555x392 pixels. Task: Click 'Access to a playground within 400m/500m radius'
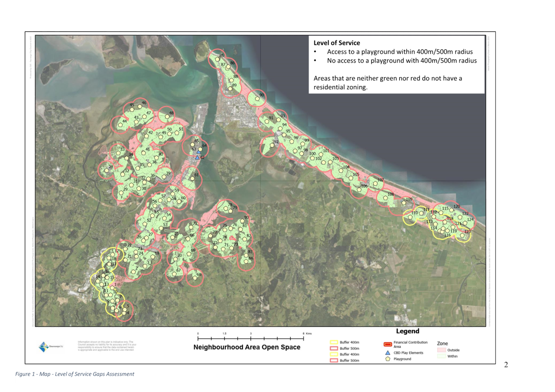400,52
